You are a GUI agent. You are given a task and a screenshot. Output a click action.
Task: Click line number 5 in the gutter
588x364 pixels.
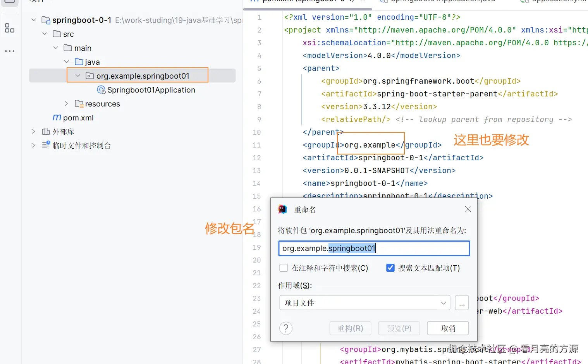click(259, 68)
